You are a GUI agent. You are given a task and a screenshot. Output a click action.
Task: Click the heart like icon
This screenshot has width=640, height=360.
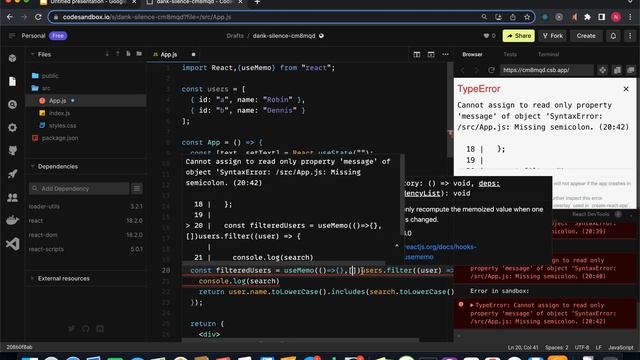[x=486, y=36]
